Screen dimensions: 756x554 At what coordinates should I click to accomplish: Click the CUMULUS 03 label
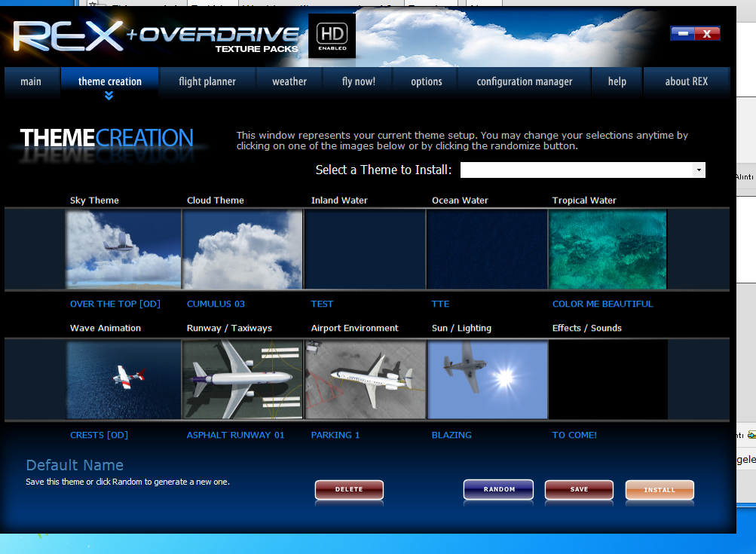tap(216, 305)
